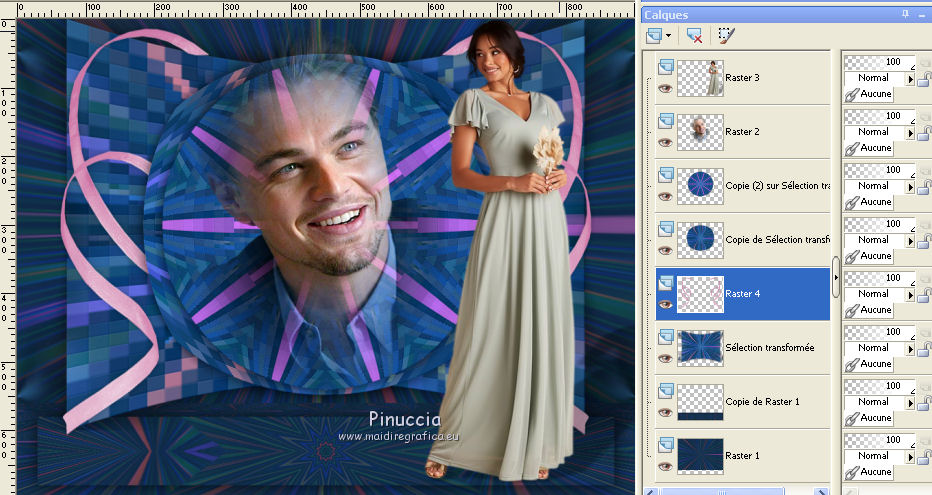The width and height of the screenshot is (932, 495).
Task: Hide the Sélection transformée layer
Action: click(x=666, y=358)
